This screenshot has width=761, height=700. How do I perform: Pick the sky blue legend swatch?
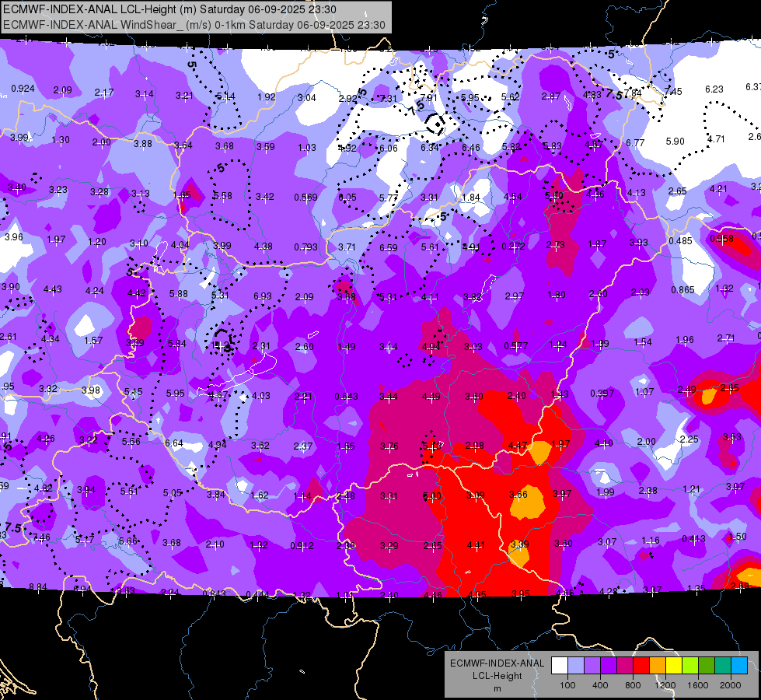[x=739, y=666]
